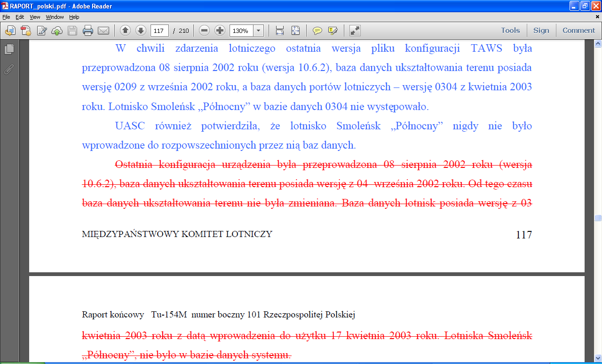Click the zoom value field 130%

pos(241,31)
